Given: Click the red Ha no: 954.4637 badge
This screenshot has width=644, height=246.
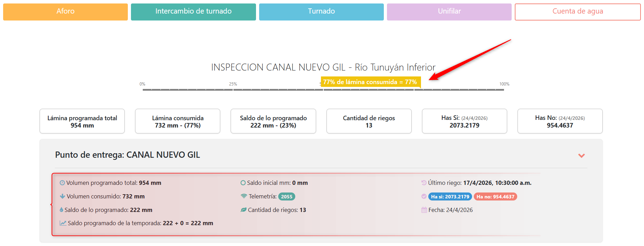Looking at the screenshot, I should click(x=495, y=197).
